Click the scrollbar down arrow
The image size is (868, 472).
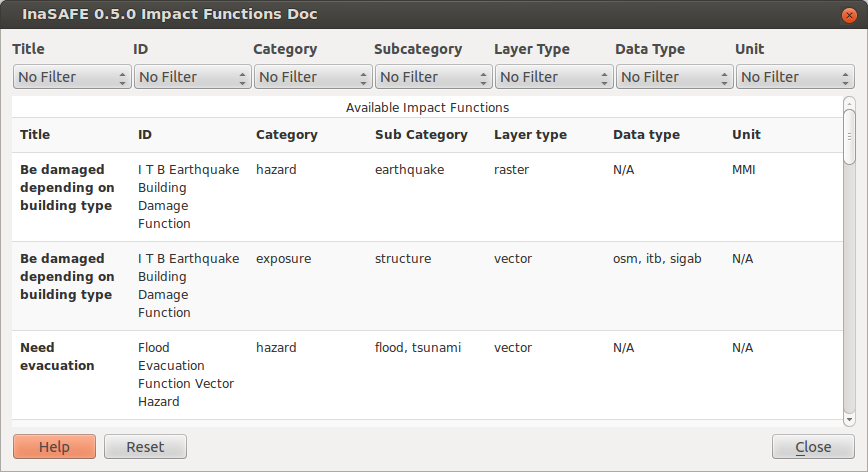point(849,419)
